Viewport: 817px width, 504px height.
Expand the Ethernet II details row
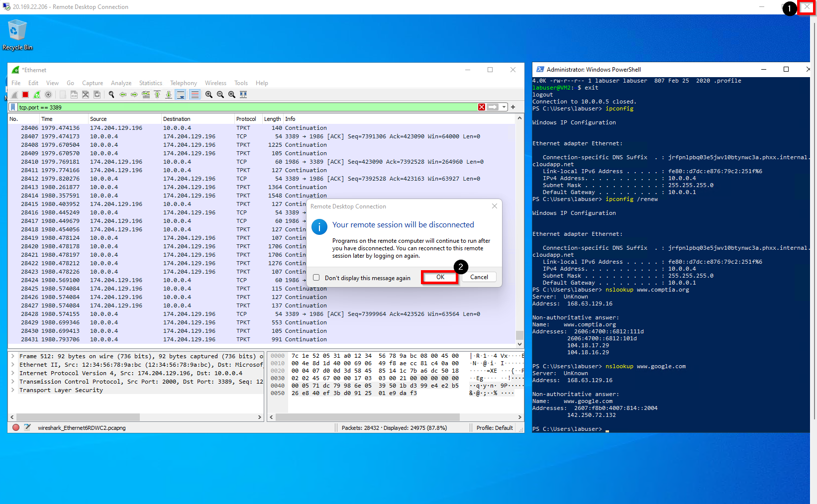(12, 365)
